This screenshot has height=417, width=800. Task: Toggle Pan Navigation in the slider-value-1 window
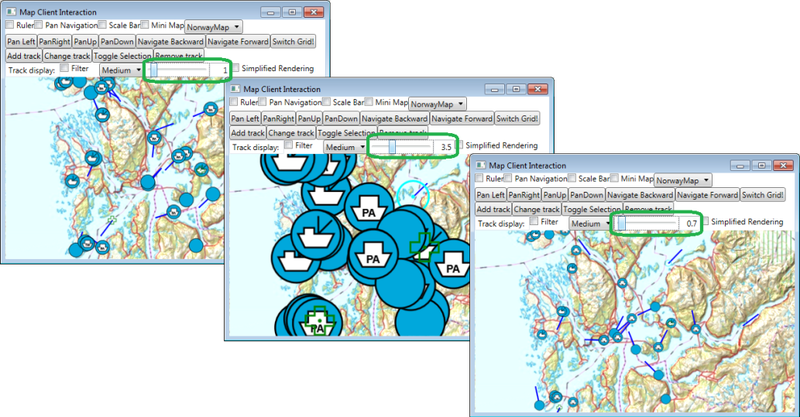point(39,24)
